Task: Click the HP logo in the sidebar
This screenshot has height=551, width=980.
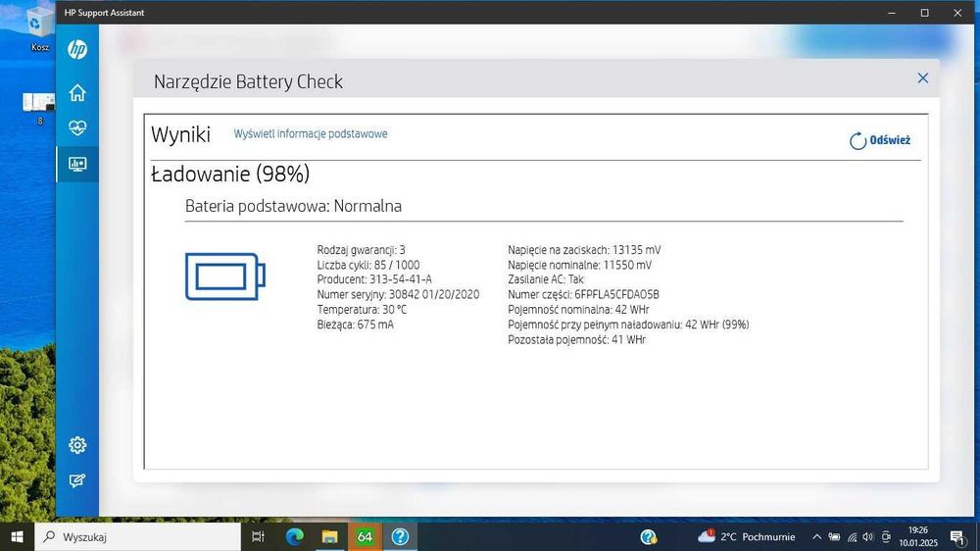Action: [77, 49]
